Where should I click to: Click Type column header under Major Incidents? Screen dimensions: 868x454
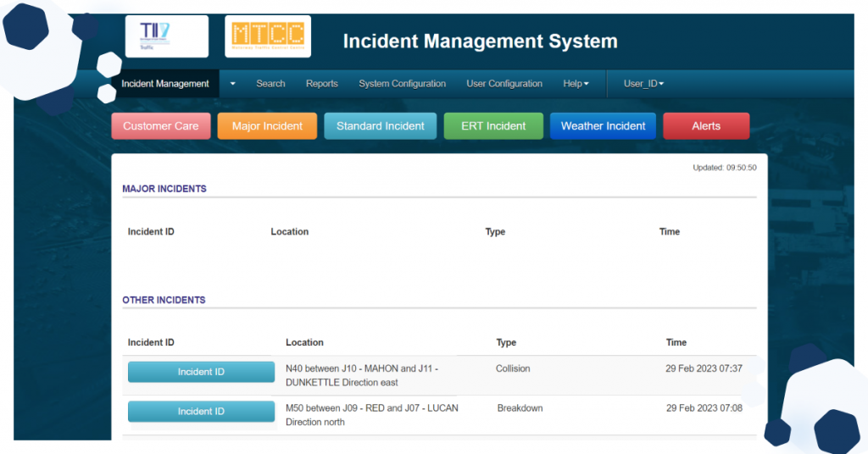pyautogui.click(x=495, y=232)
